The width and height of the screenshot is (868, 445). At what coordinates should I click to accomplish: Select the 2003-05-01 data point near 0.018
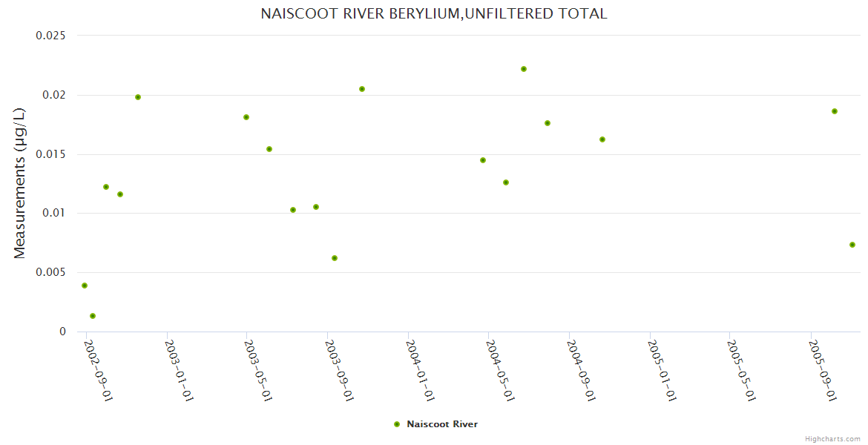point(246,117)
